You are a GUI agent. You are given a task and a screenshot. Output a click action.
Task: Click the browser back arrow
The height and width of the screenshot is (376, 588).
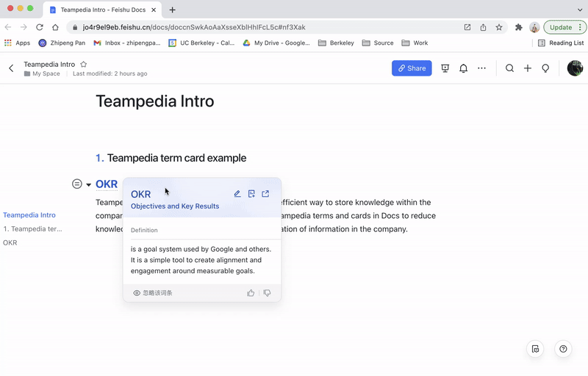click(8, 27)
